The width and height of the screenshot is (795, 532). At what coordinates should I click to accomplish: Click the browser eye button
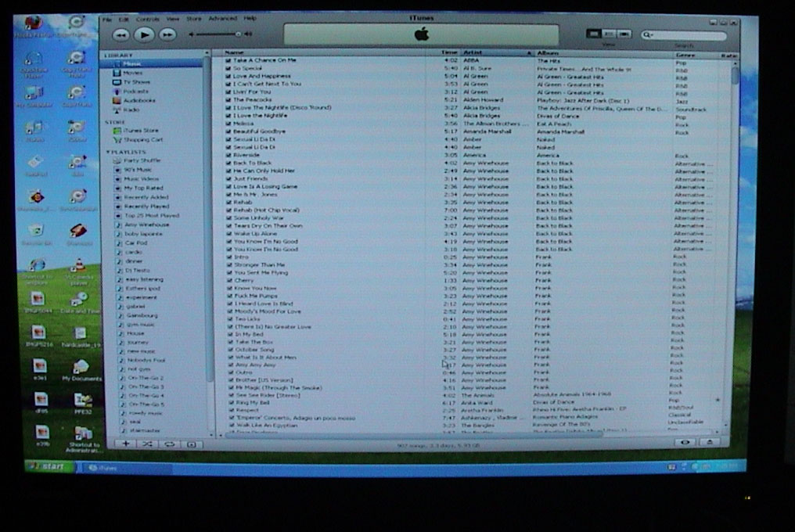(685, 442)
